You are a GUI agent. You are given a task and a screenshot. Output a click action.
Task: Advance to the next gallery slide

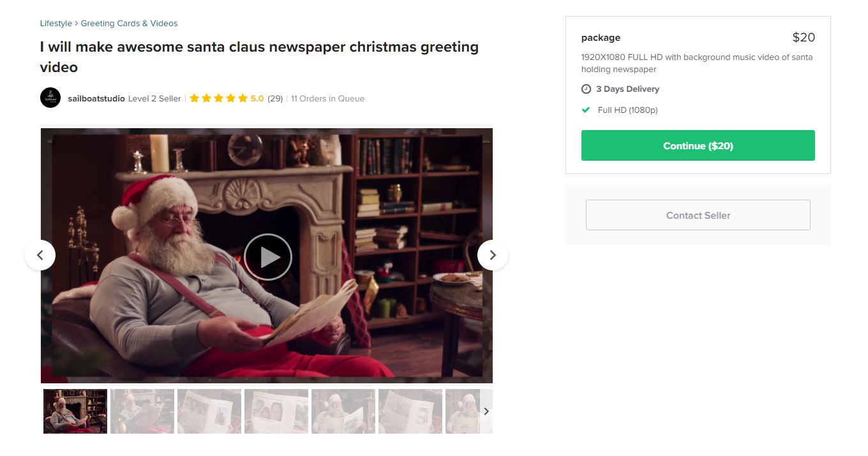[492, 255]
